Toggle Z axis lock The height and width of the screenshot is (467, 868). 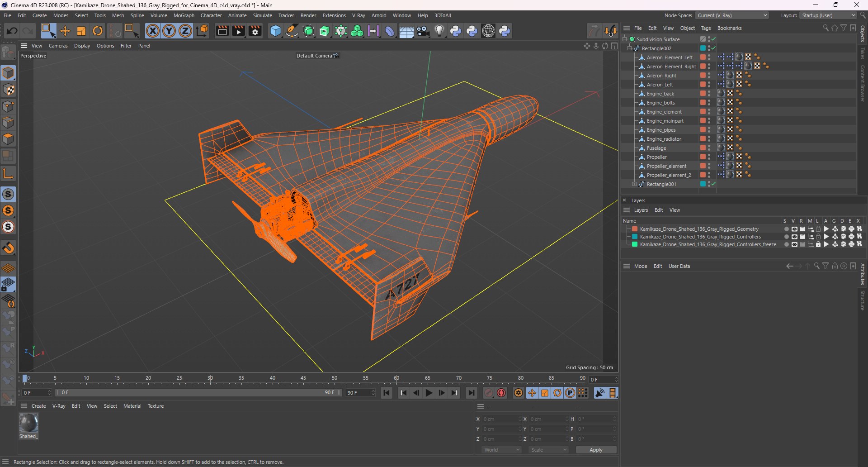click(185, 31)
